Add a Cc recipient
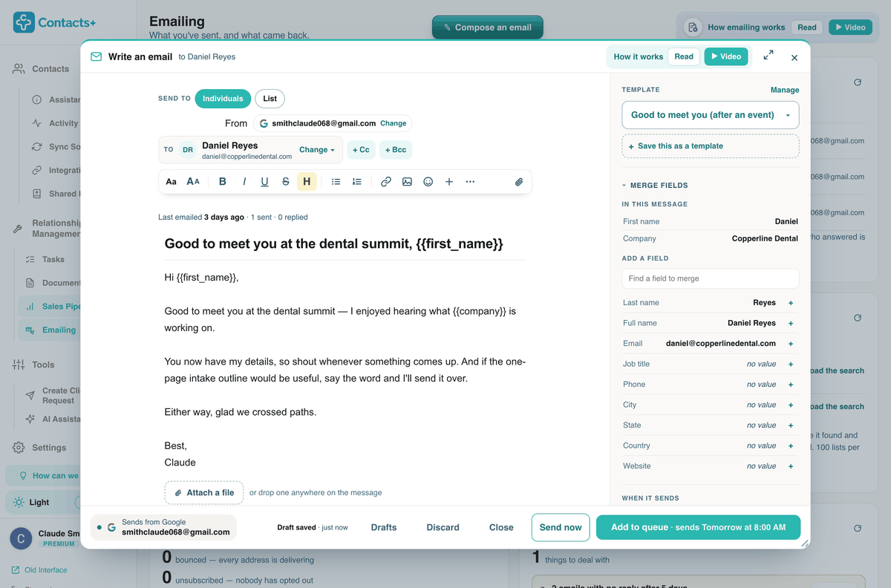891x588 pixels. pyautogui.click(x=361, y=150)
